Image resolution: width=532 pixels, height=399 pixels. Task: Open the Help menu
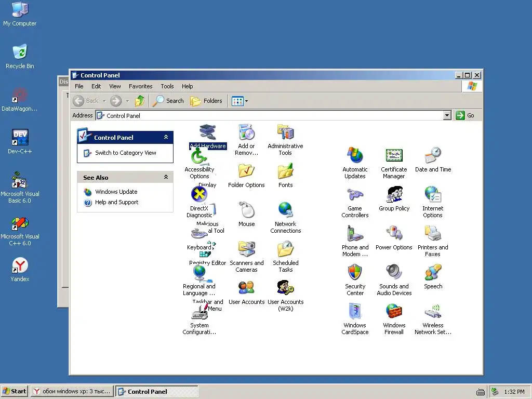click(187, 86)
